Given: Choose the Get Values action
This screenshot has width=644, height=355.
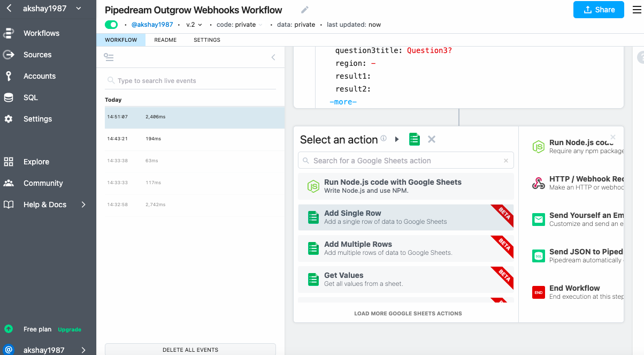Looking at the screenshot, I should (x=406, y=280).
